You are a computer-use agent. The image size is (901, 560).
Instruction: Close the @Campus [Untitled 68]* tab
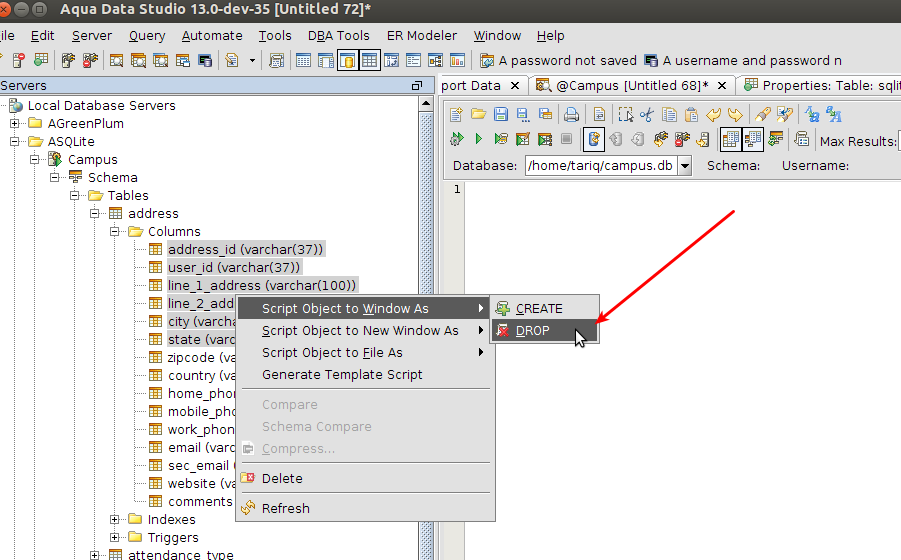[722, 86]
